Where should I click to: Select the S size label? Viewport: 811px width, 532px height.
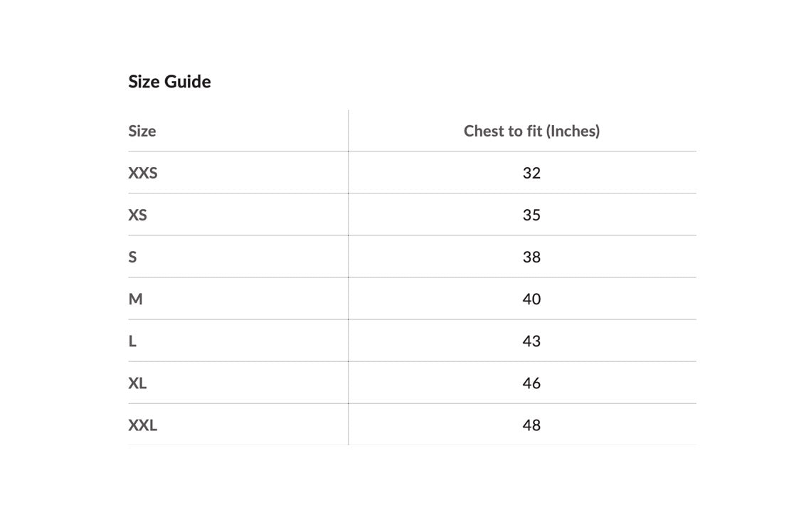(x=133, y=257)
